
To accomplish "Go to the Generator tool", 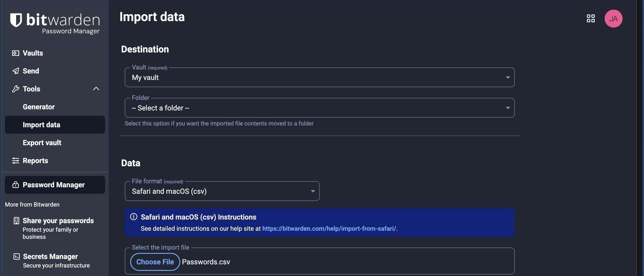I will [39, 107].
